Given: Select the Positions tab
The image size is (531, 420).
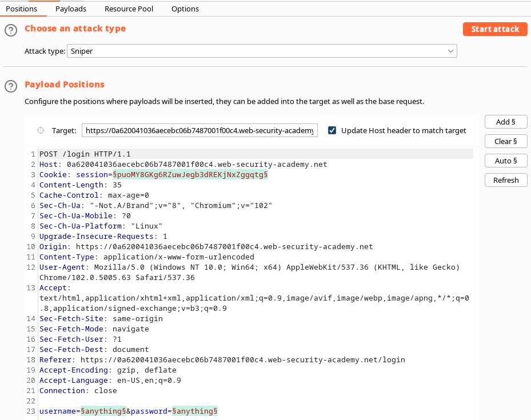Looking at the screenshot, I should [23, 9].
